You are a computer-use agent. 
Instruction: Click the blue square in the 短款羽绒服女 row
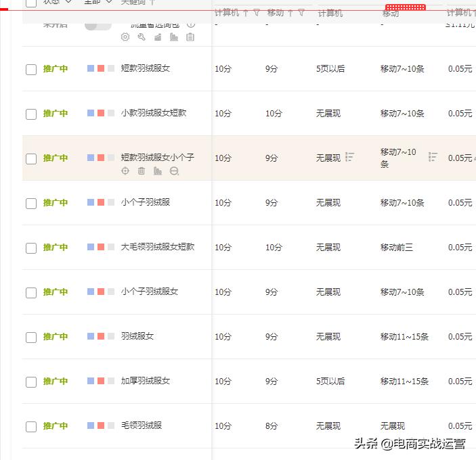[x=91, y=68]
